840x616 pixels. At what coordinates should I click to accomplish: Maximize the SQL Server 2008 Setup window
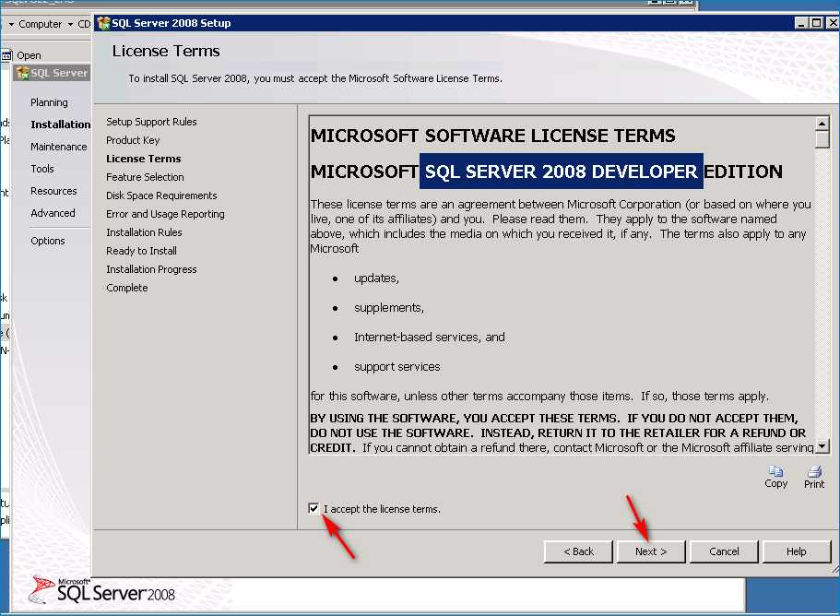coord(816,23)
